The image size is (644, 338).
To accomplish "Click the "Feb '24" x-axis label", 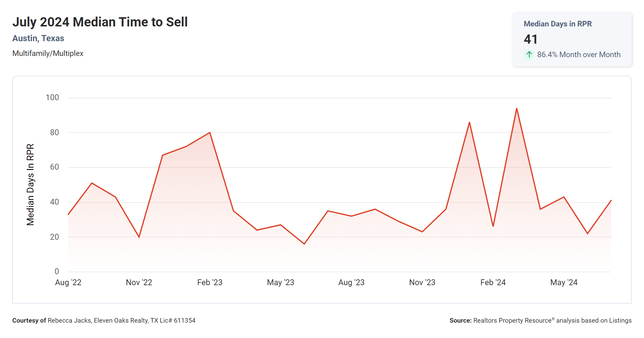I will 493,282.
